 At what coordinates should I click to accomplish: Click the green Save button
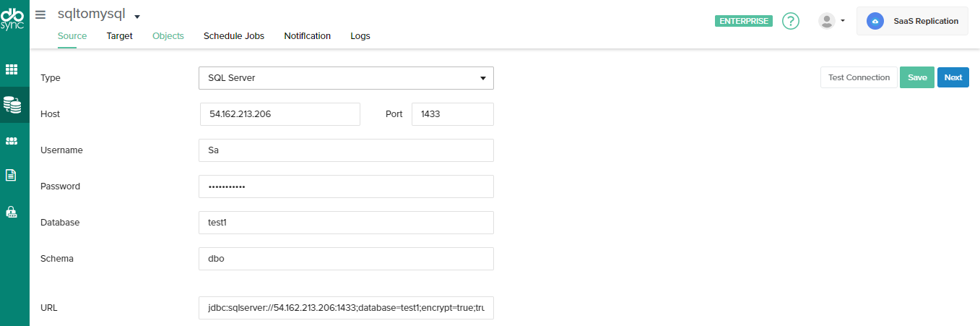click(x=917, y=77)
